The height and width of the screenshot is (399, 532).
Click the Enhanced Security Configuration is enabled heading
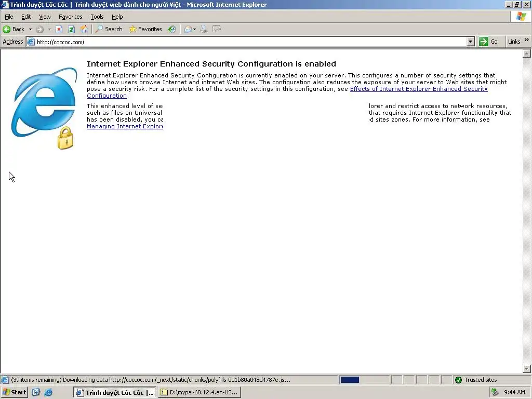click(x=211, y=64)
